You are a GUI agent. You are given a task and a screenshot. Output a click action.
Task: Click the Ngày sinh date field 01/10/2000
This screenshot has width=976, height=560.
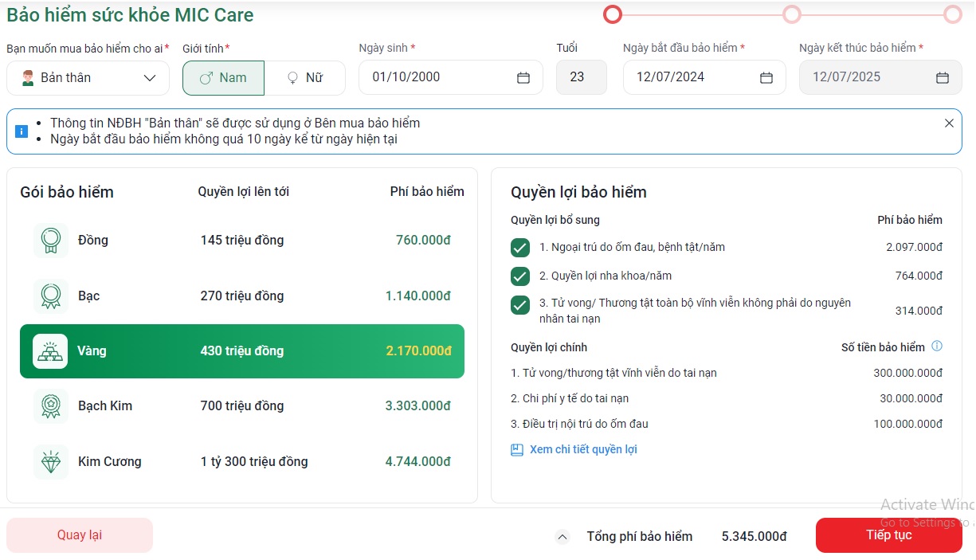tap(451, 78)
